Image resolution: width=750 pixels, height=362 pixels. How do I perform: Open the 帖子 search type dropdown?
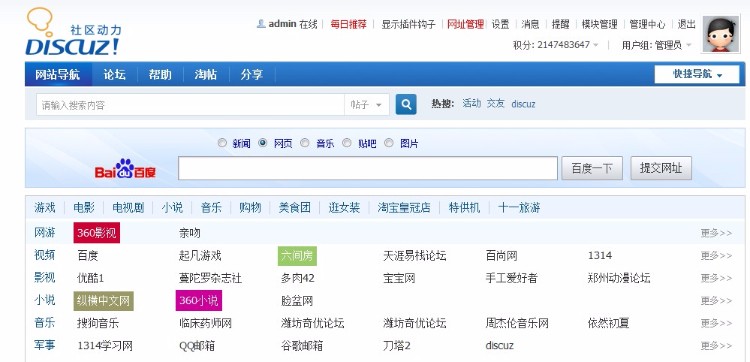click(x=366, y=105)
